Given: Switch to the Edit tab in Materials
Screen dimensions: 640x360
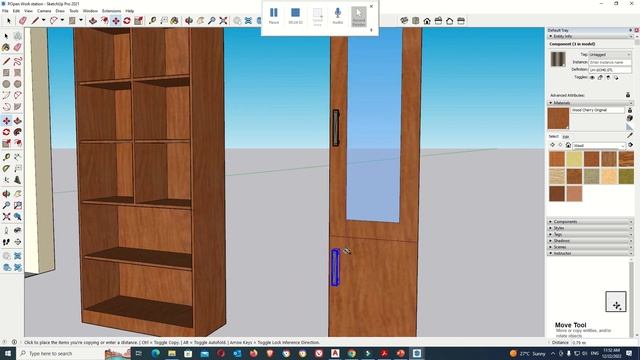Looking at the screenshot, I should pyautogui.click(x=566, y=137).
